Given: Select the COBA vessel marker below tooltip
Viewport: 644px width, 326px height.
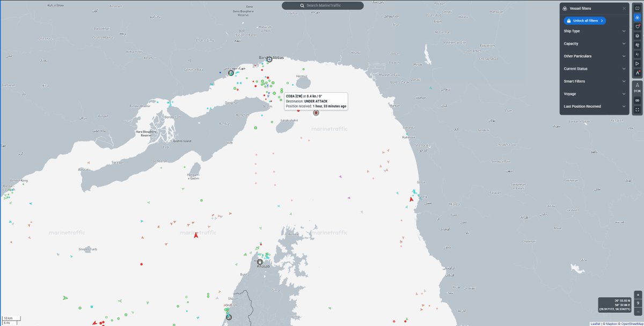Looking at the screenshot, I should click(316, 113).
